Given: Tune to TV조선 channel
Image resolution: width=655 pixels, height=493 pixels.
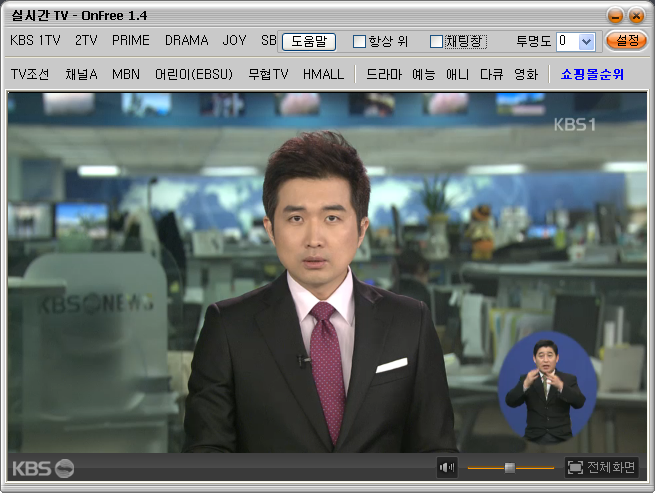Looking at the screenshot, I should pos(30,74).
